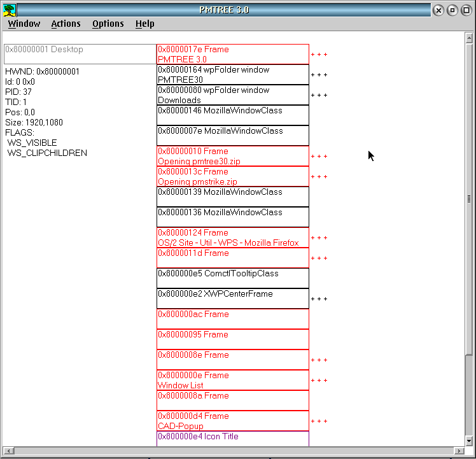
Task: Click the PID: 37 detail line
Action: point(18,92)
